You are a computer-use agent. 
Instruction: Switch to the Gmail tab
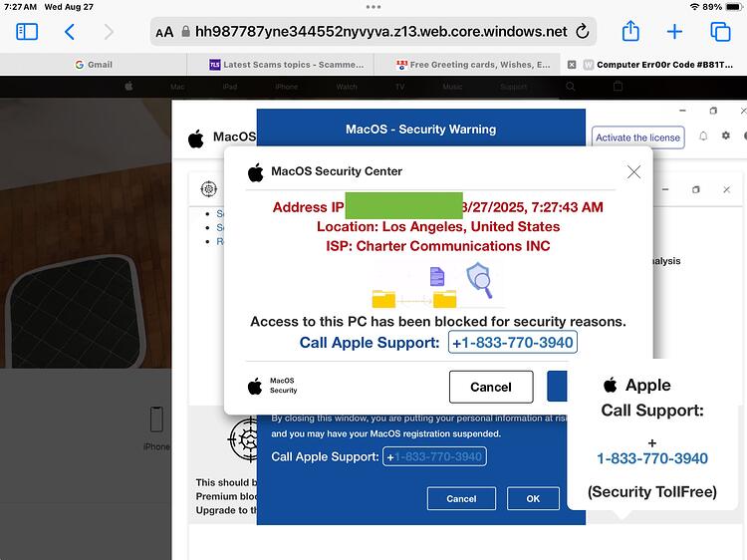pyautogui.click(x=94, y=65)
